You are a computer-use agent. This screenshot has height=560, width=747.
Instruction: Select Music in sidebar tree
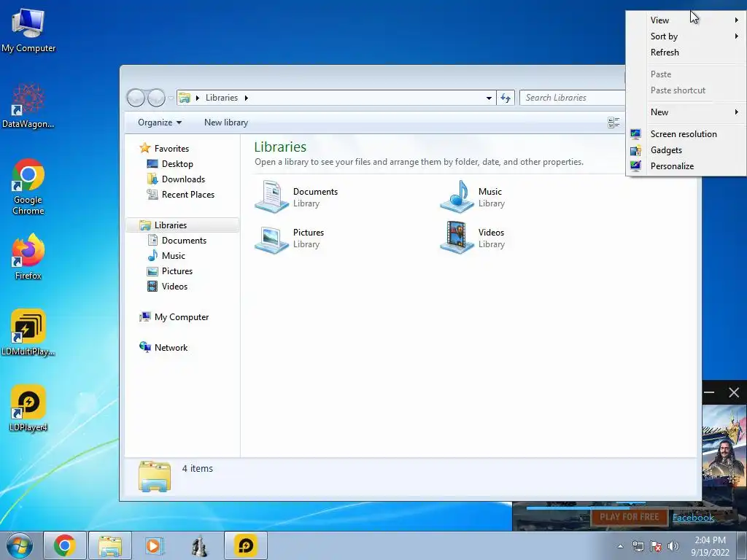point(173,256)
